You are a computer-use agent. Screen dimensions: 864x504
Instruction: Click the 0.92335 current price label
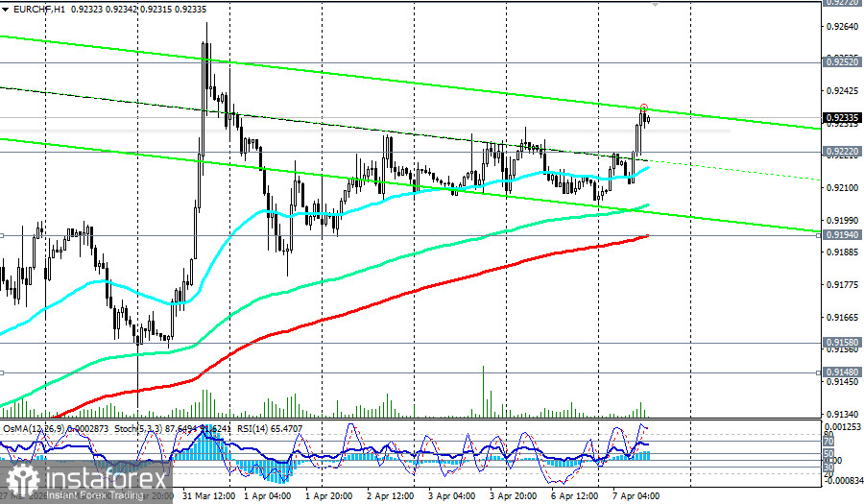(841, 117)
